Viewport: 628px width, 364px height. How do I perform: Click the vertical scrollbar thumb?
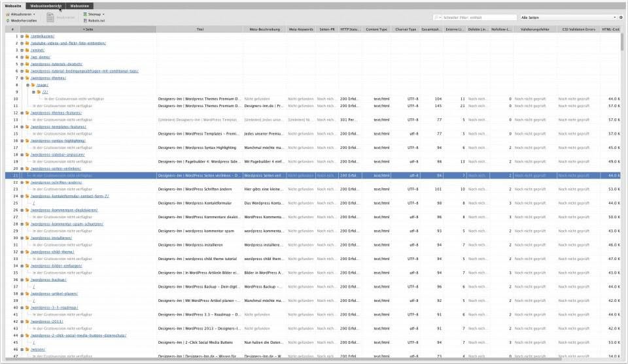(622, 41)
